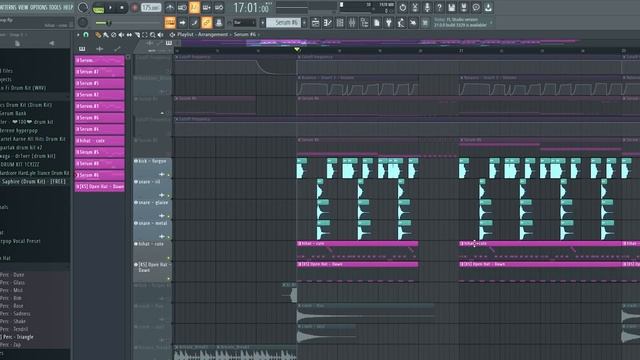Viewport: 640px width, 360px height.
Task: Click arrow right of Serum #6 pattern
Action: click(304, 23)
